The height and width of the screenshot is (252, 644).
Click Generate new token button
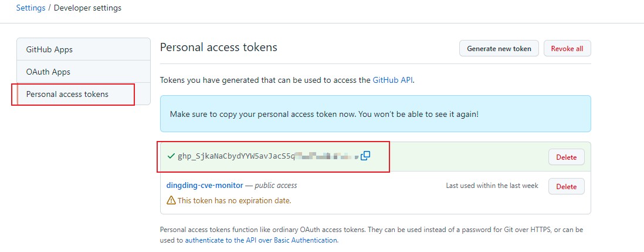(499, 49)
